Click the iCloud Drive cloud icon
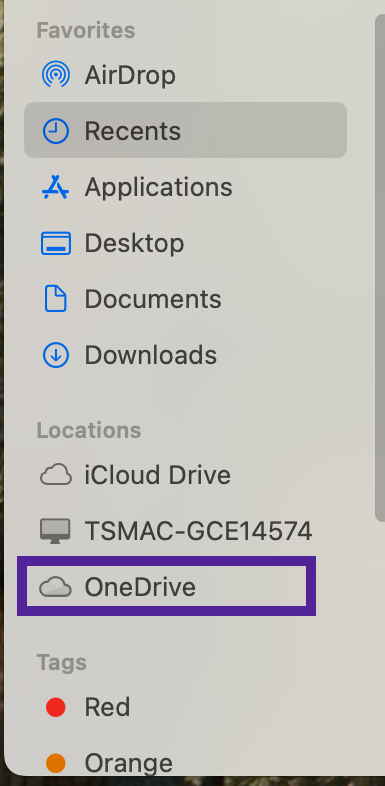Screen dimensions: 385x786 pos(56,475)
